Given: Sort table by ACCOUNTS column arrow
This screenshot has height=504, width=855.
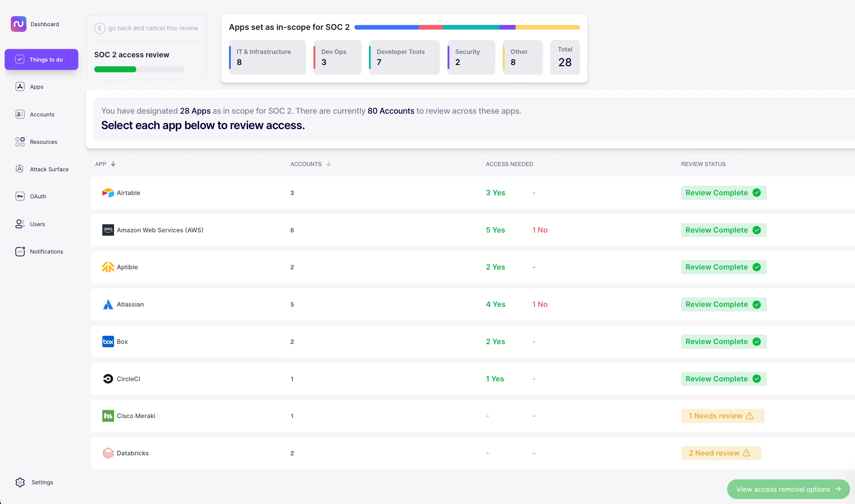Looking at the screenshot, I should tap(328, 164).
